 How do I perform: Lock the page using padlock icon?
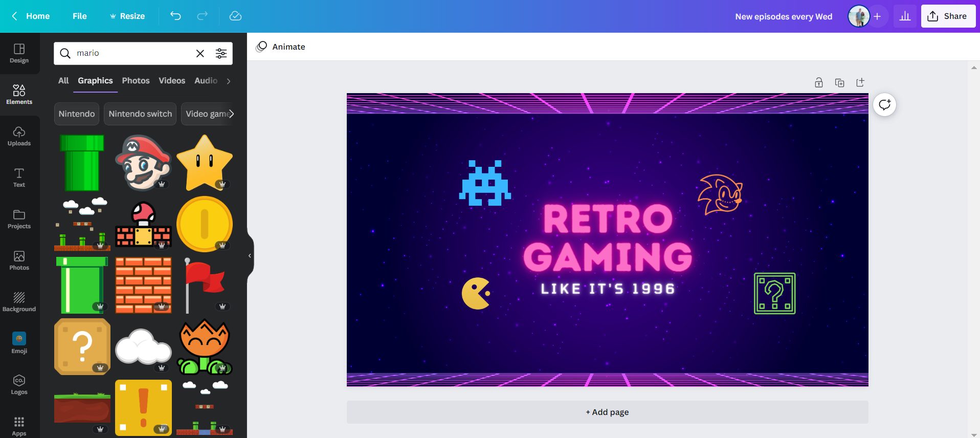pos(819,82)
